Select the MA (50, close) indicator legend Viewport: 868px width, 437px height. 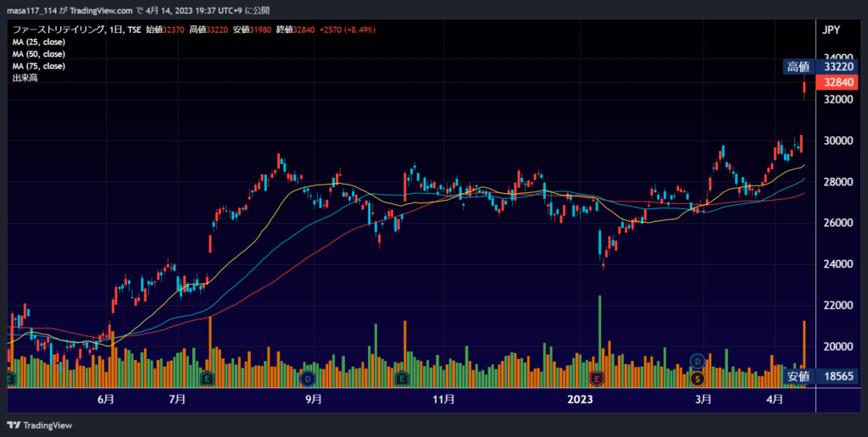(39, 54)
